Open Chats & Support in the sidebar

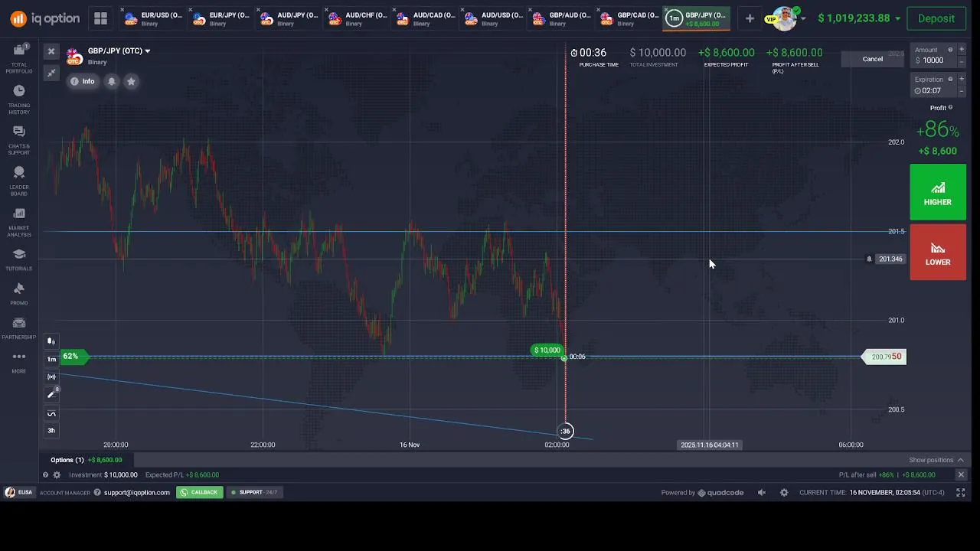coord(19,141)
